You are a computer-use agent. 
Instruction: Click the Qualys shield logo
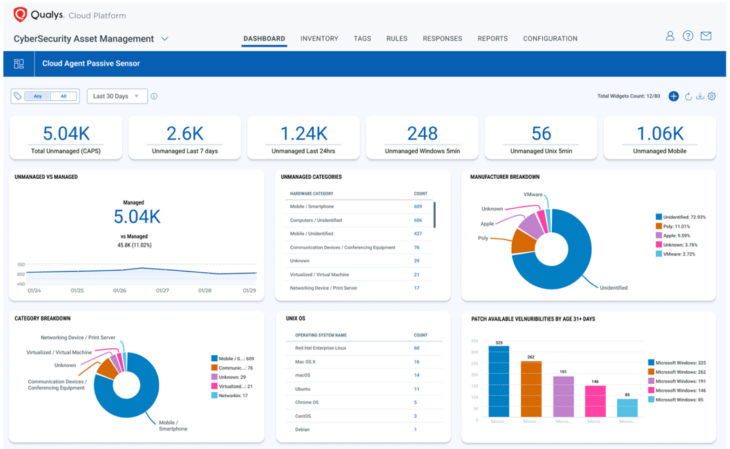20,14
